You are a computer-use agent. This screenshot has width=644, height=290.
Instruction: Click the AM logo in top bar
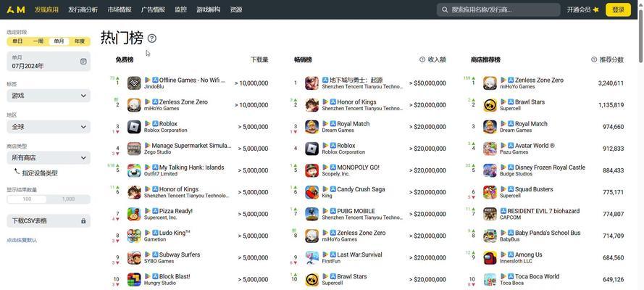(x=16, y=9)
